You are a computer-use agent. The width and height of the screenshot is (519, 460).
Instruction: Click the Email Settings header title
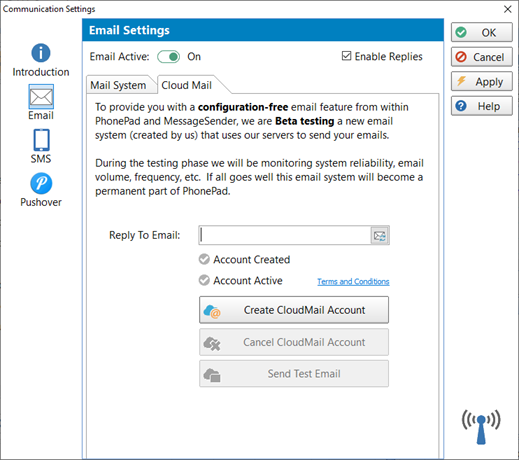pos(129,30)
